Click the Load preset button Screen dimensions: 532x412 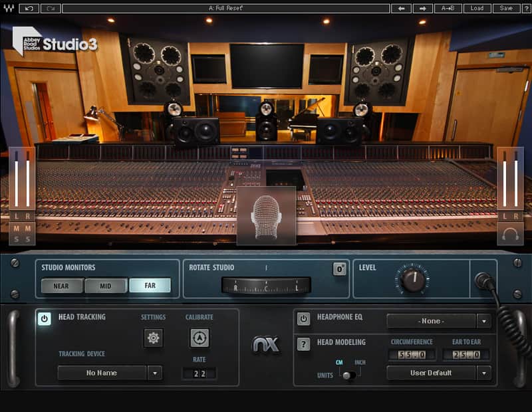pyautogui.click(x=477, y=8)
